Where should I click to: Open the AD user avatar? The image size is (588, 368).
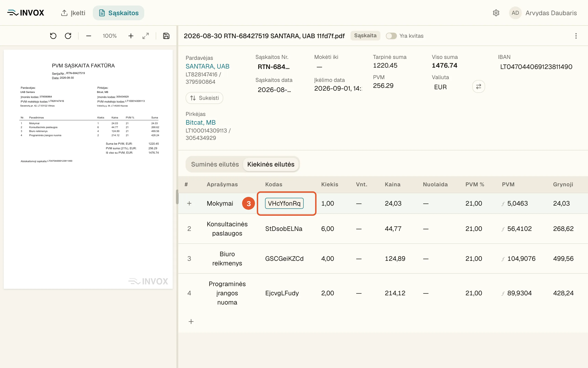click(x=515, y=13)
